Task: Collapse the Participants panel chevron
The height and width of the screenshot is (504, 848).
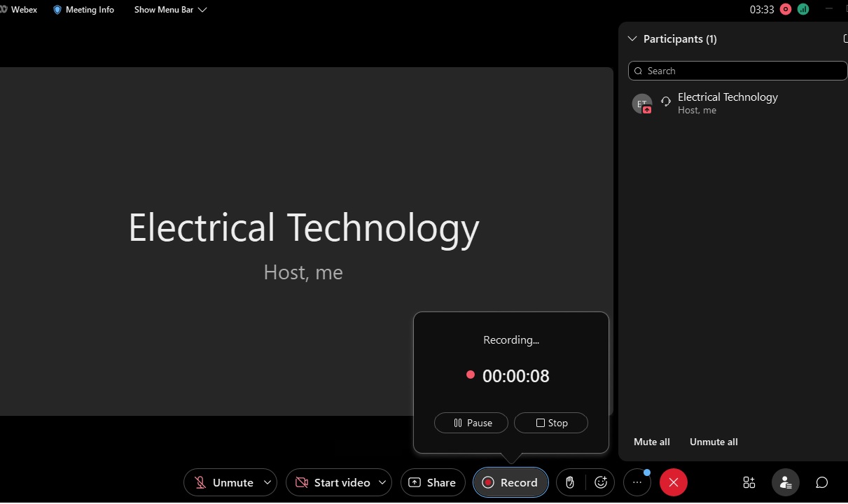Action: coord(632,39)
